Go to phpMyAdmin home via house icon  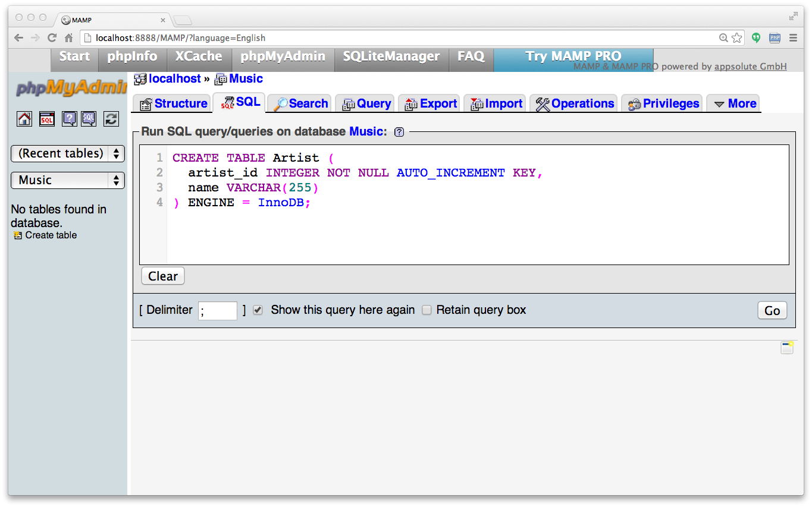(x=24, y=118)
